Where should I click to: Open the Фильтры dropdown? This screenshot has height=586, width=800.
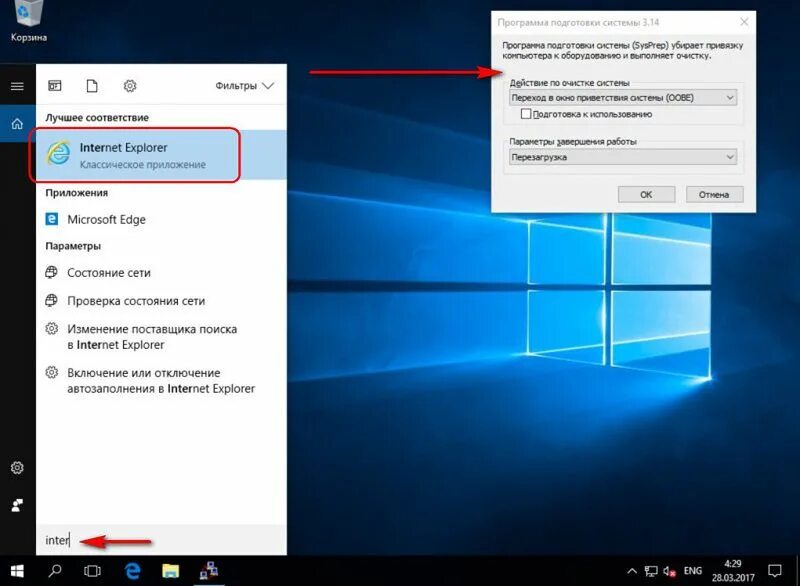tap(244, 86)
